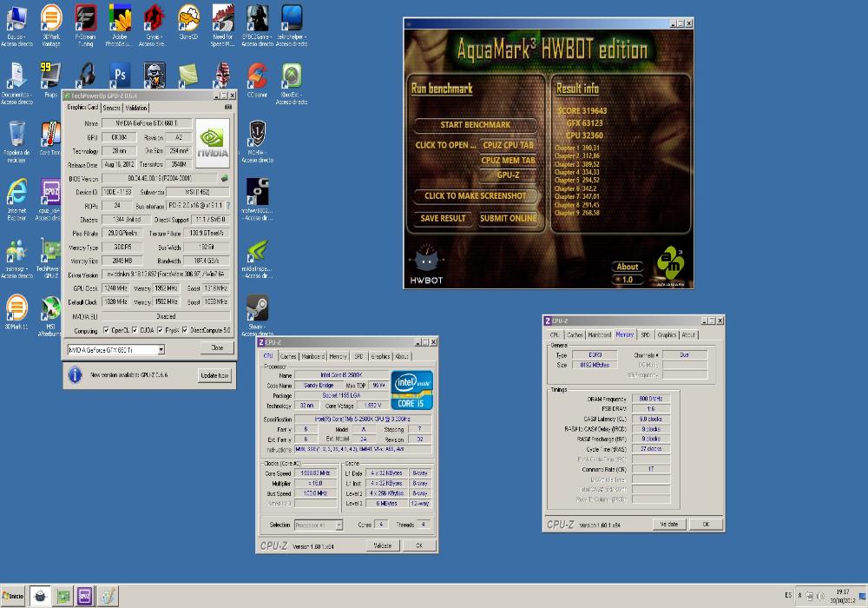Viewport: 868px width, 608px height.
Task: Open the 3DMark Vantage desktop shortcut
Action: [51, 23]
